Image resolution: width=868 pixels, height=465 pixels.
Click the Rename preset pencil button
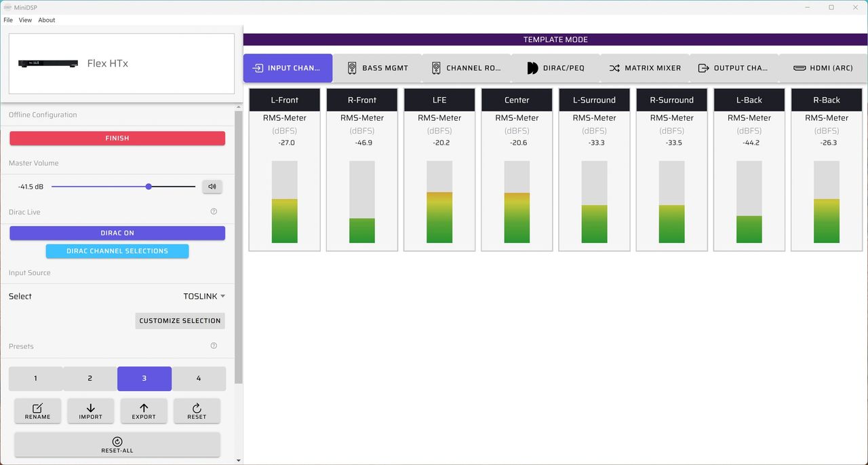pos(38,411)
